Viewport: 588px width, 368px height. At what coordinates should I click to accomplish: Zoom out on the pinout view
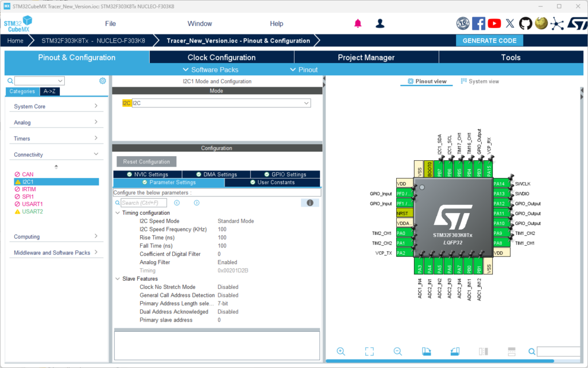[x=397, y=351]
